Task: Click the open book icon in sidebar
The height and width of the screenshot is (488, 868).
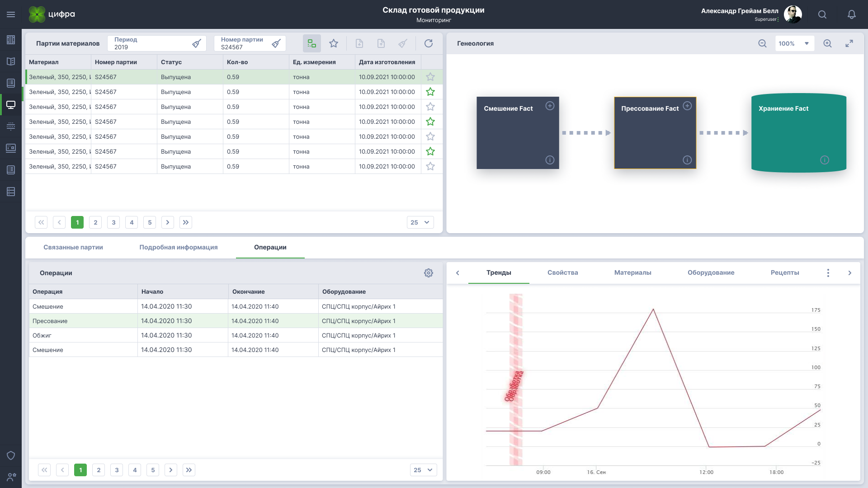Action: pos(11,61)
